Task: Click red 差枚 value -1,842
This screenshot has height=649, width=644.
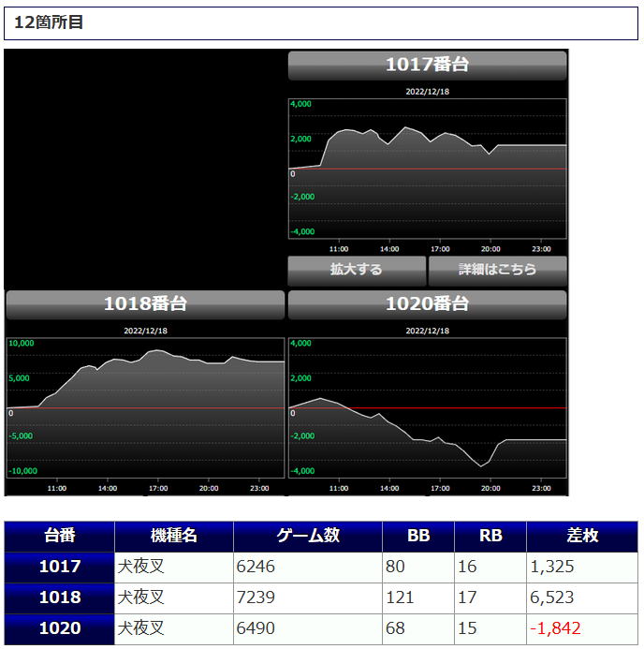Action: [555, 629]
